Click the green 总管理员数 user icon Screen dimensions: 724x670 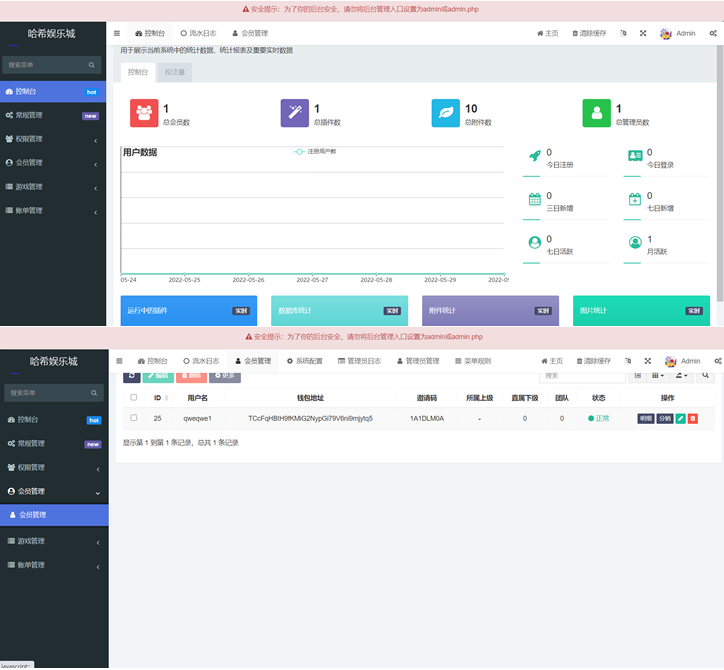point(597,114)
